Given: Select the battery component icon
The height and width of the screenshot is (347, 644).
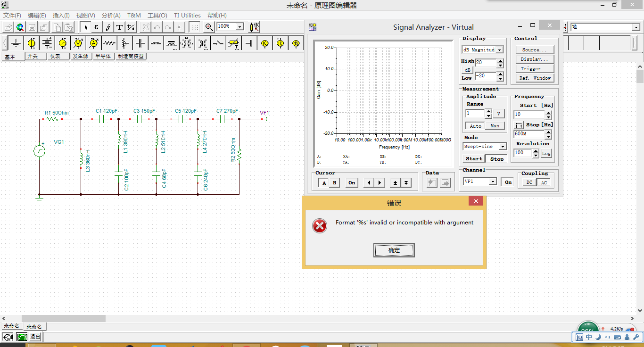Looking at the screenshot, I should tap(47, 43).
